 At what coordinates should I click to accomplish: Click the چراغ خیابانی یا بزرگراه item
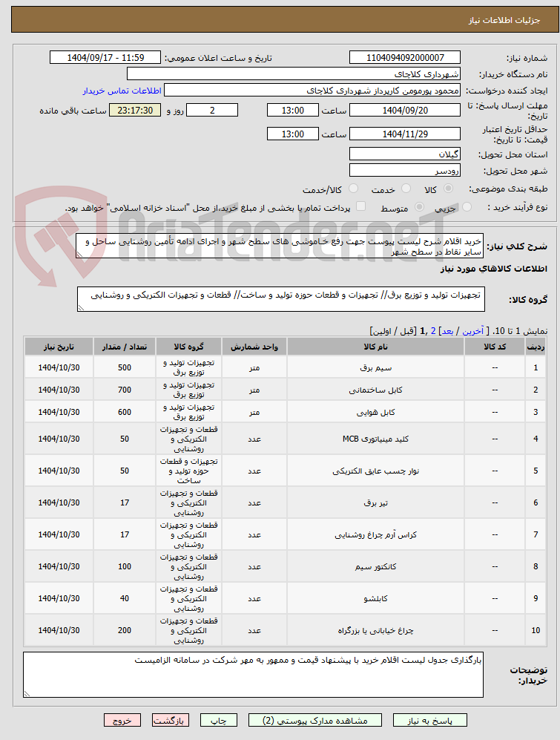click(x=375, y=630)
